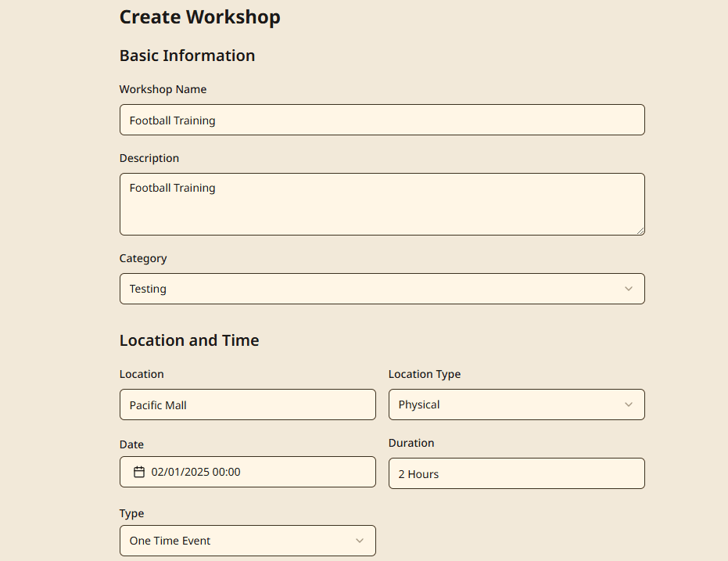Click the Create Workshop page title
This screenshot has height=561, width=728.
[x=199, y=16]
